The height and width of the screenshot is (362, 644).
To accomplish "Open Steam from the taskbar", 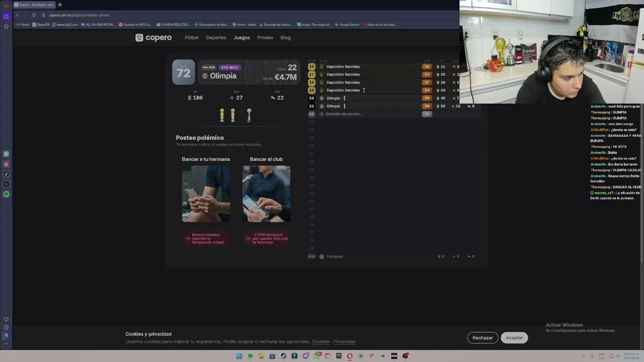I will (283, 356).
